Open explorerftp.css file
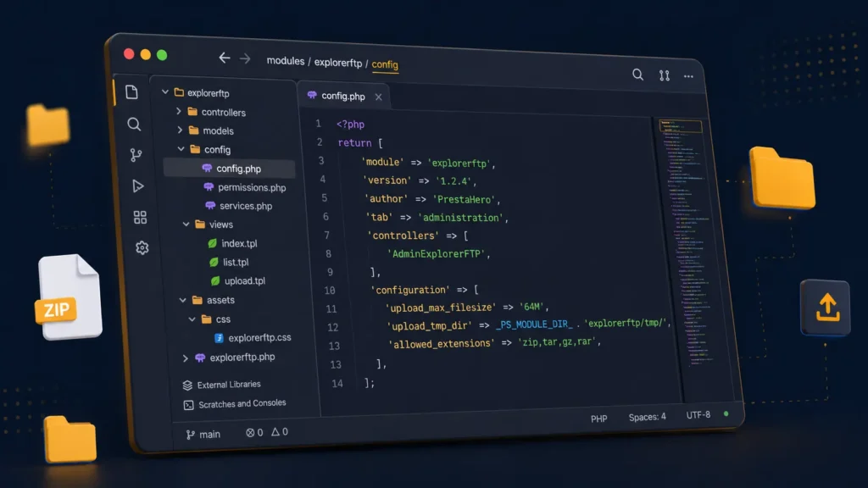 click(x=259, y=337)
